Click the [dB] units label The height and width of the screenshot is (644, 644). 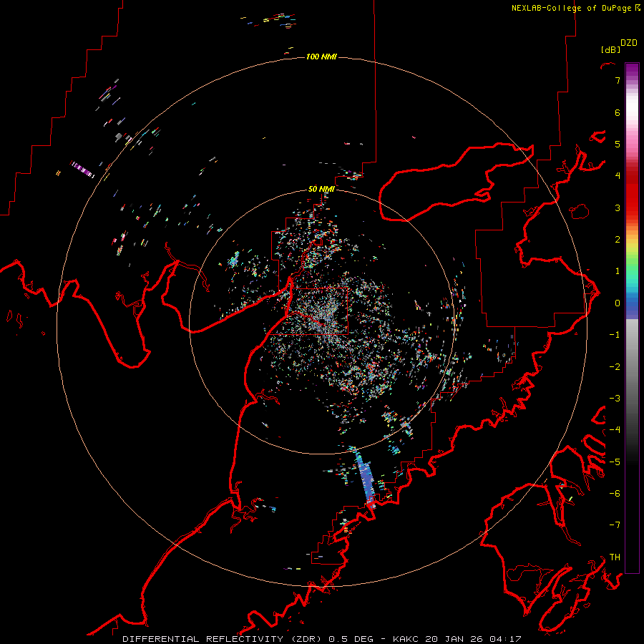click(610, 49)
